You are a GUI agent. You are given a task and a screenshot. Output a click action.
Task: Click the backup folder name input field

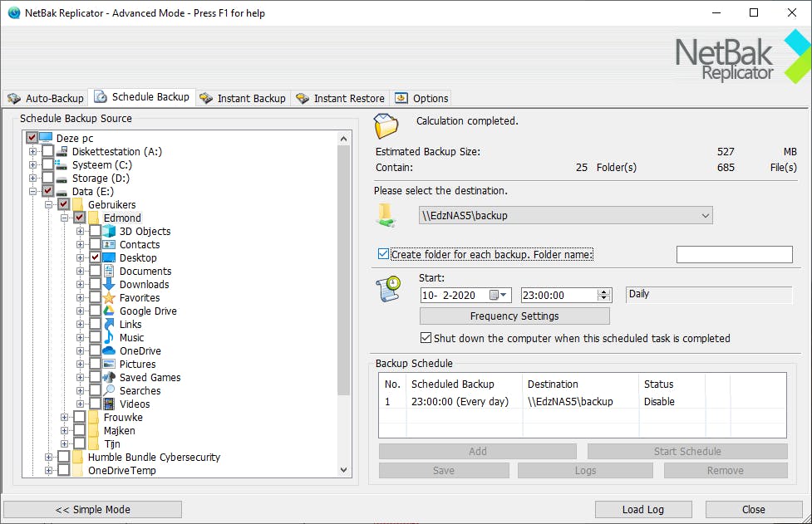tap(735, 254)
